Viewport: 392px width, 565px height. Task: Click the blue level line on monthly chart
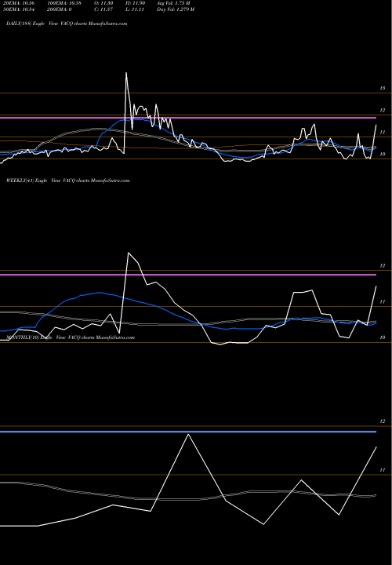pos(188,432)
